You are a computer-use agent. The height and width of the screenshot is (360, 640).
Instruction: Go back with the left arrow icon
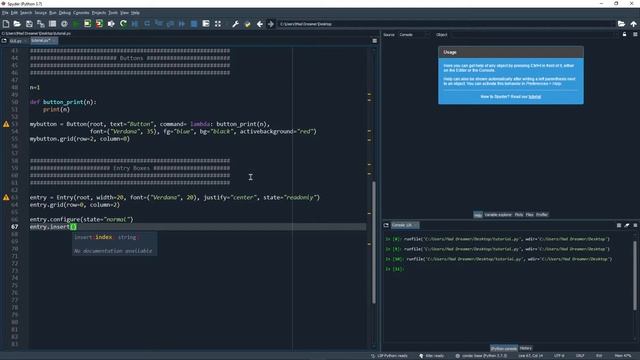click(260, 24)
